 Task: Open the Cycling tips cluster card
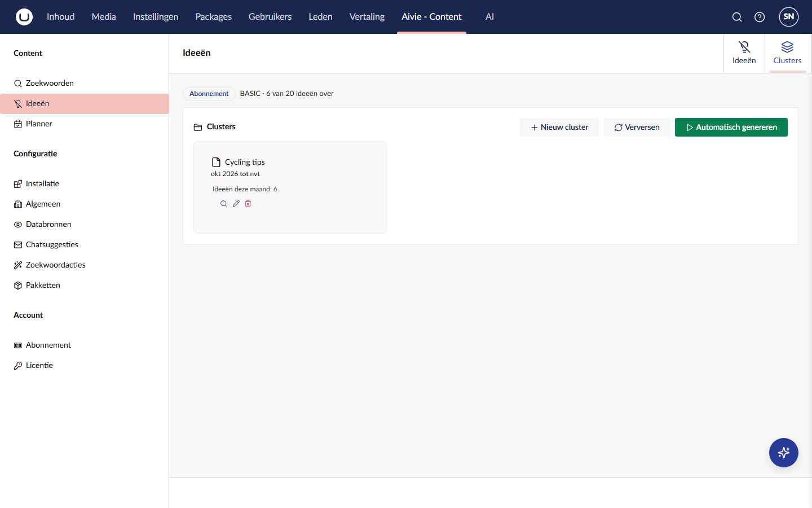(290, 187)
